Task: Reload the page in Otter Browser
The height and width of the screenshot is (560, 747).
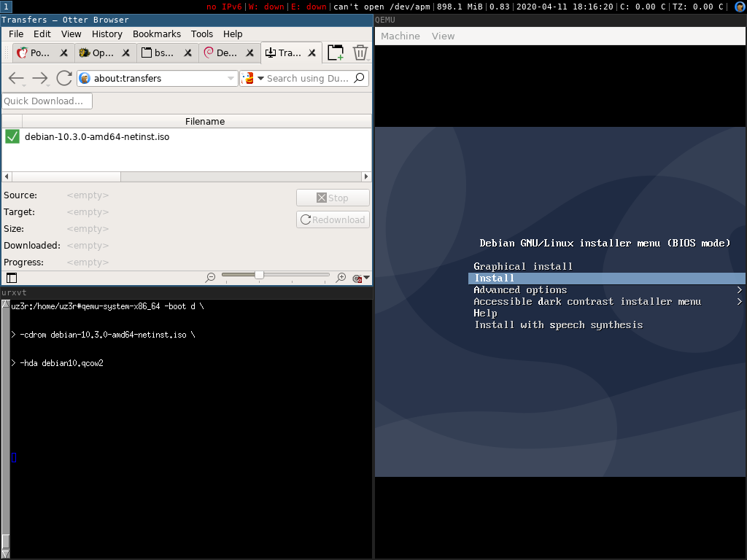Action: tap(64, 78)
